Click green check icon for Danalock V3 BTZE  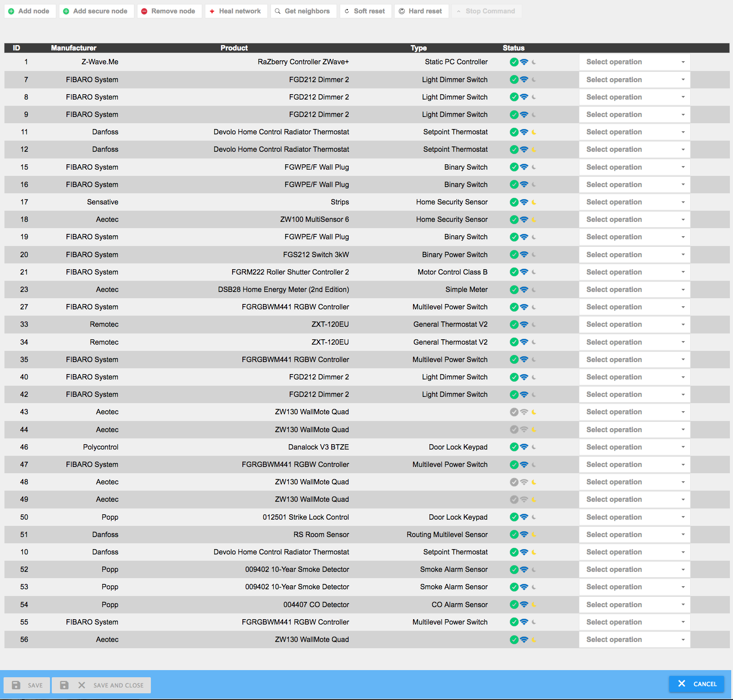click(514, 447)
